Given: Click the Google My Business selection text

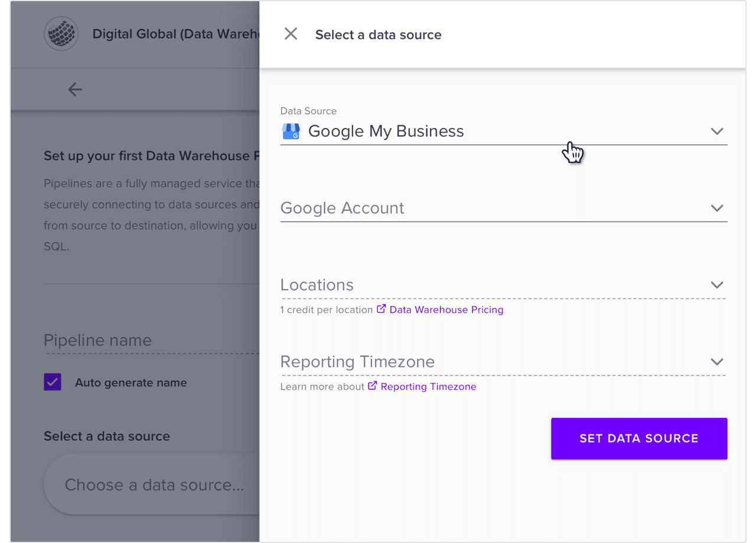Looking at the screenshot, I should (x=386, y=132).
